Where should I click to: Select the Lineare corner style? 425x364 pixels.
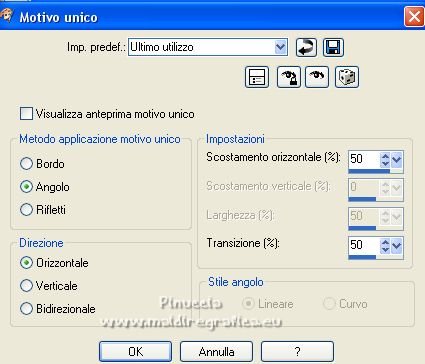248,304
